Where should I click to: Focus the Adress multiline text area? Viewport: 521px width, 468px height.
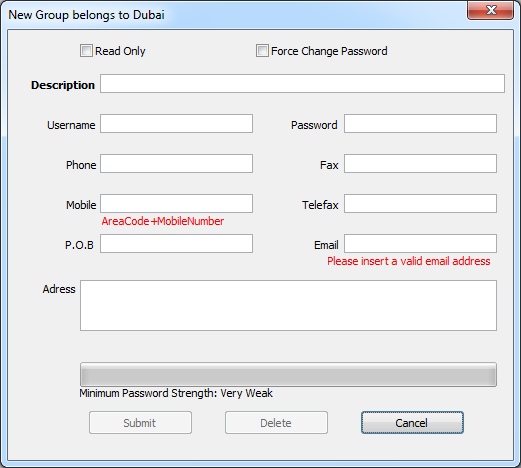click(x=288, y=306)
